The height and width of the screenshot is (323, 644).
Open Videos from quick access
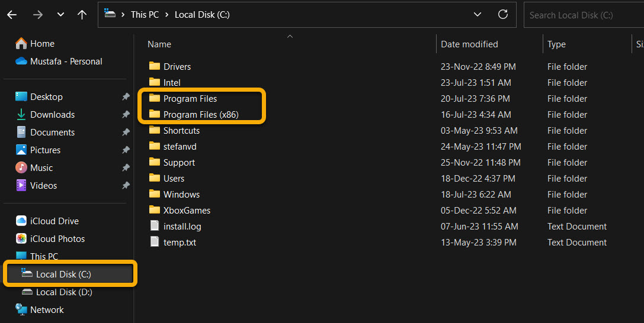(x=36, y=186)
